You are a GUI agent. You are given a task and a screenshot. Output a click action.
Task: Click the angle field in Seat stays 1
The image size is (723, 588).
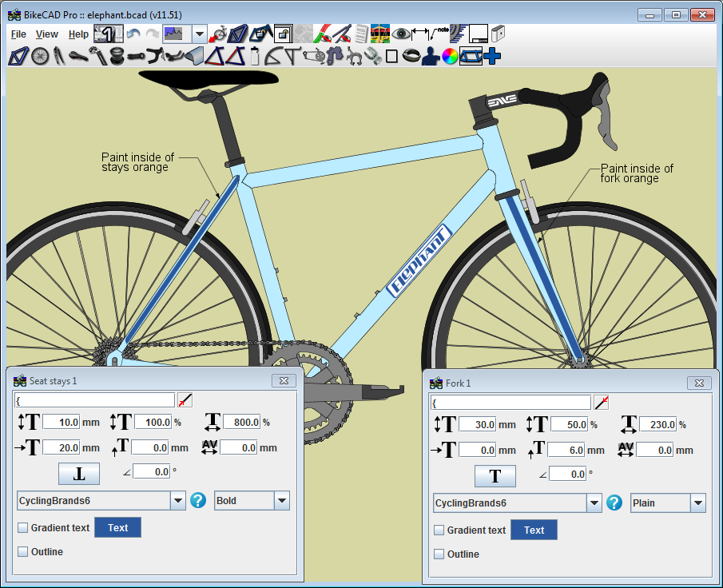click(152, 472)
